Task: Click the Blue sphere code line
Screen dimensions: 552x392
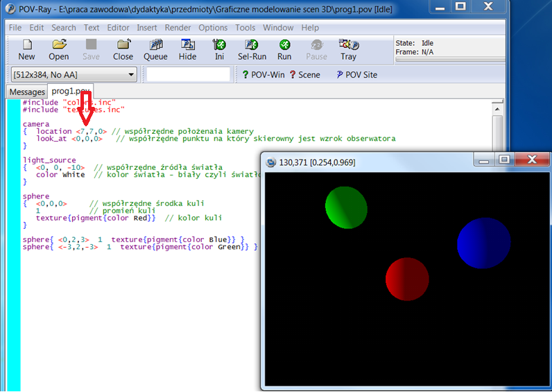Action: (133, 240)
